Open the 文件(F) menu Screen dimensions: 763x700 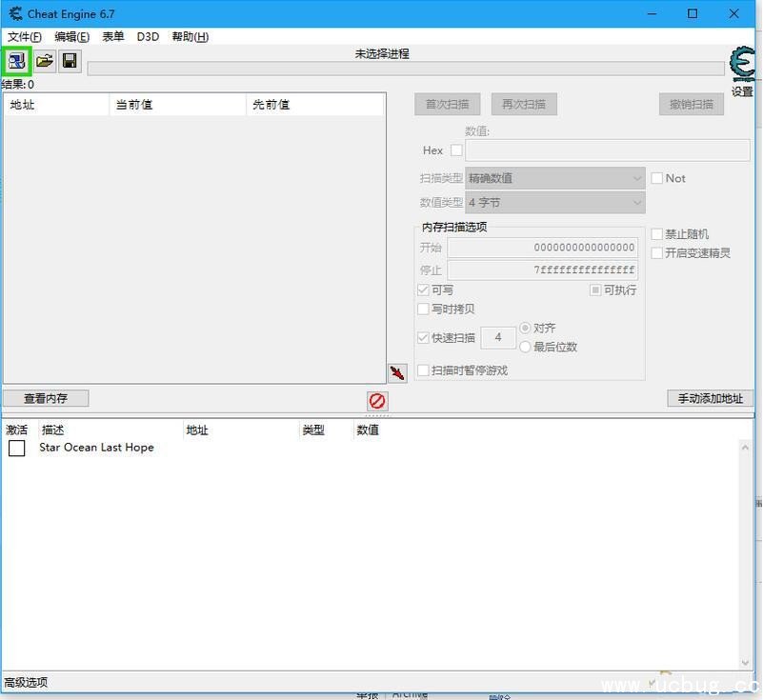tap(25, 37)
